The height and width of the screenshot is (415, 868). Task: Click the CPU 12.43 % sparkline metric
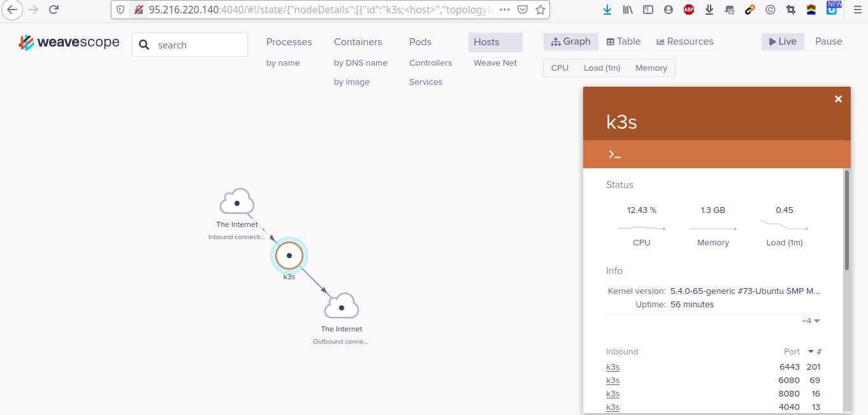[641, 226]
